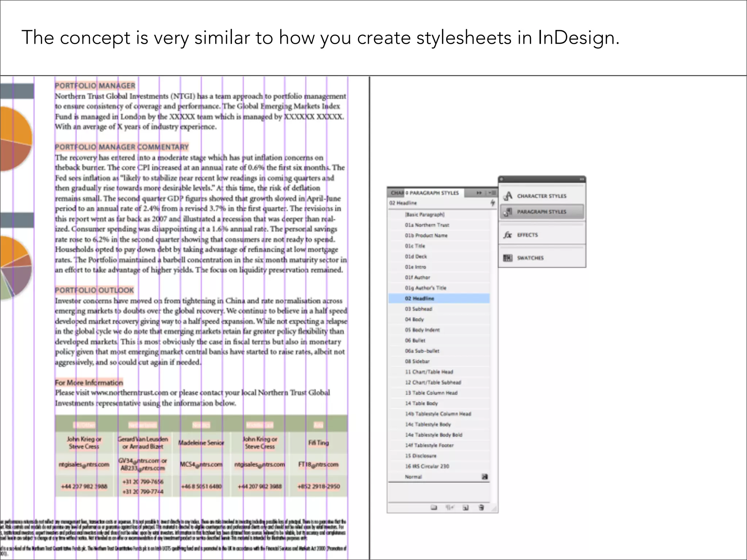Viewport: 747px width, 560px height.
Task: Open the Swatches panel icon
Action: tap(508, 258)
